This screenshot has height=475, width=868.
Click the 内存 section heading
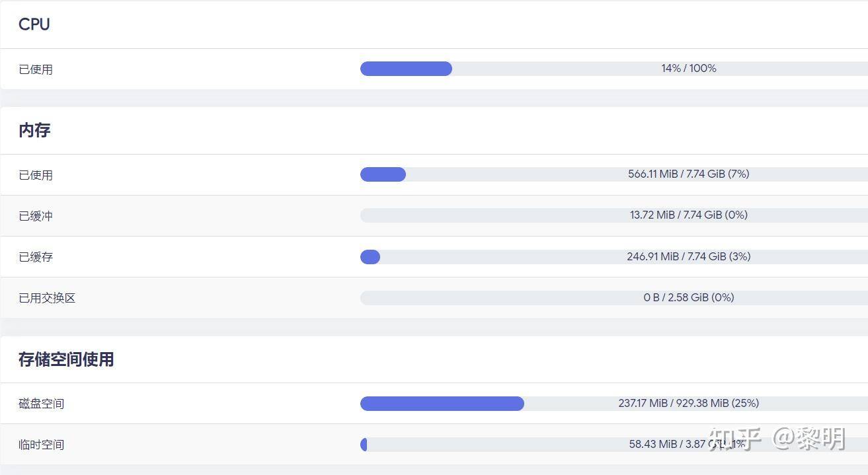[x=34, y=130]
